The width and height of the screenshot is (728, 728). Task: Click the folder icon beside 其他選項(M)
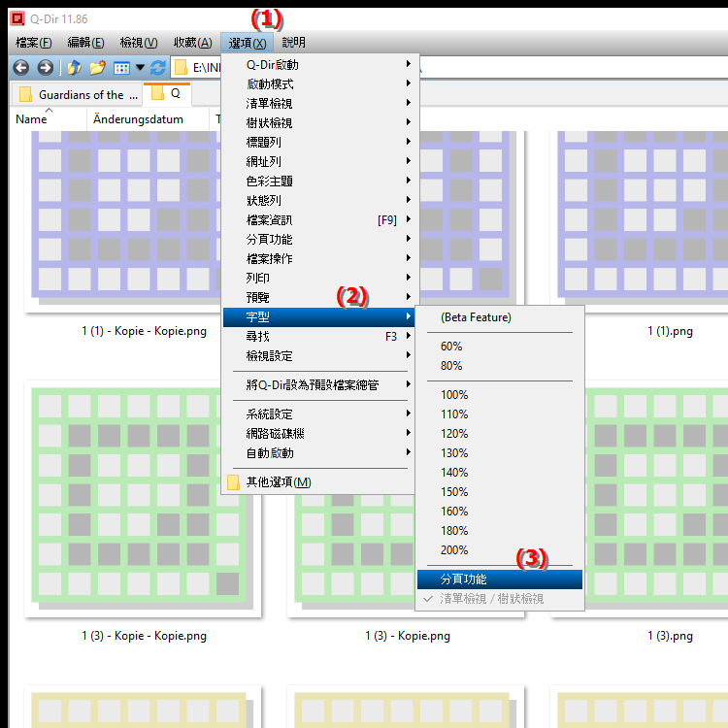[x=234, y=482]
